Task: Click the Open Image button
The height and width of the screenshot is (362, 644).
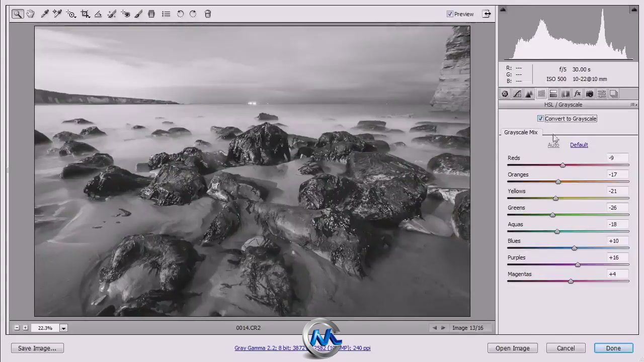Action: [x=512, y=348]
